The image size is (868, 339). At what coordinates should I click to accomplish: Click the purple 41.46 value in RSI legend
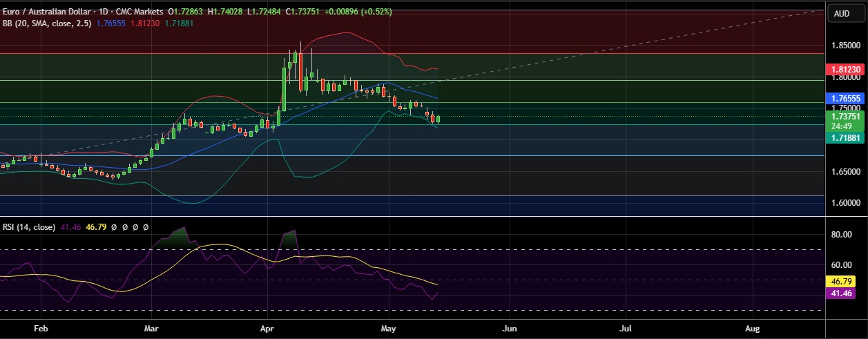tap(70, 226)
